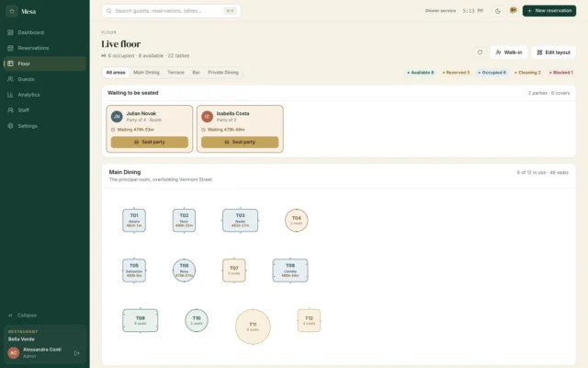Click the Settings gear icon
Image resolution: width=588 pixels, height=368 pixels.
[10, 126]
